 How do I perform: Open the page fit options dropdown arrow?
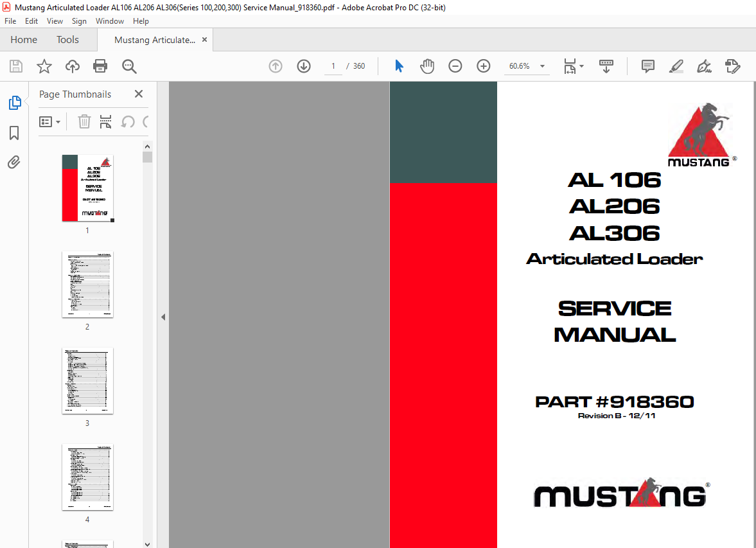(581, 66)
